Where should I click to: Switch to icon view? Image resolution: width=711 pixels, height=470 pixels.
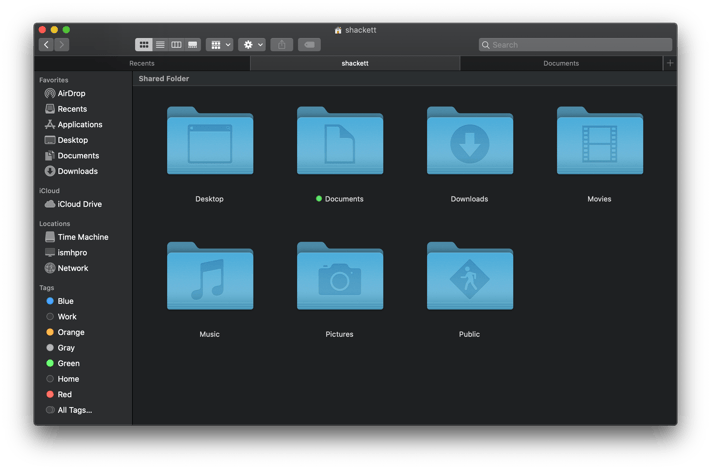click(x=143, y=44)
